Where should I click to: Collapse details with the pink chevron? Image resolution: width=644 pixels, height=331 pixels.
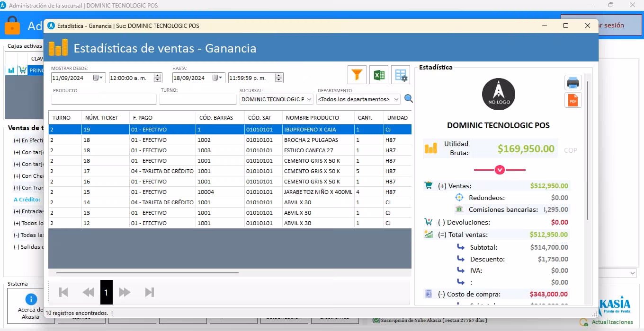pyautogui.click(x=500, y=170)
